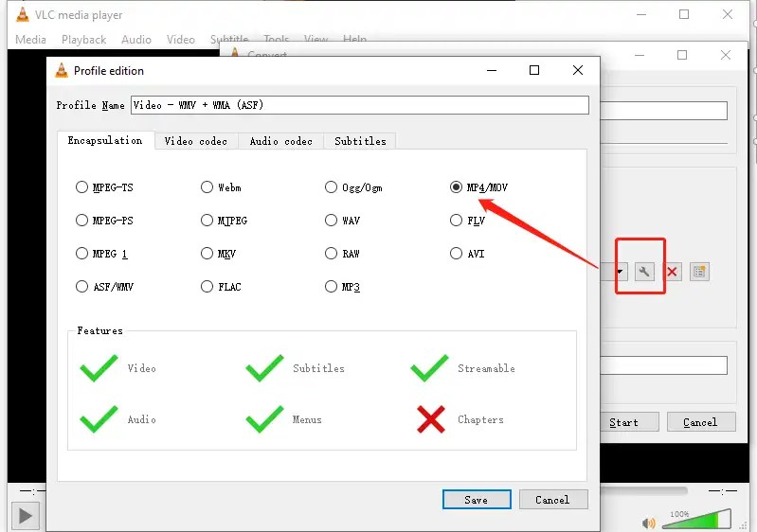Click Cancel in Convert window
The height and width of the screenshot is (532, 757).
(x=701, y=422)
